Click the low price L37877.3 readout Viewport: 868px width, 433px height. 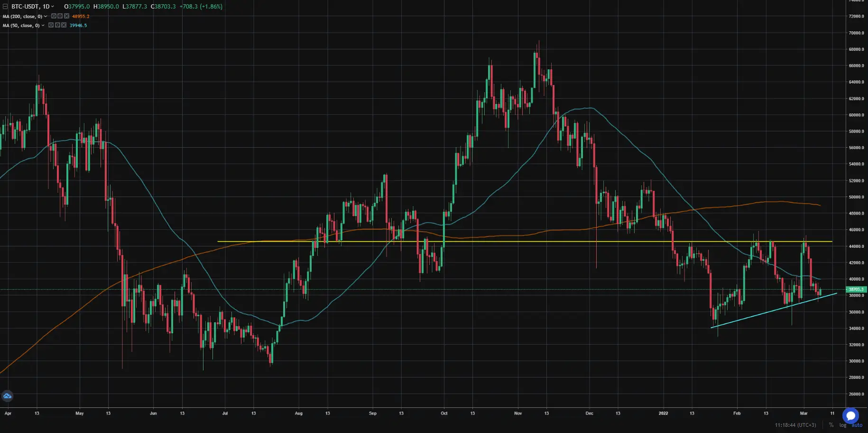(x=135, y=7)
